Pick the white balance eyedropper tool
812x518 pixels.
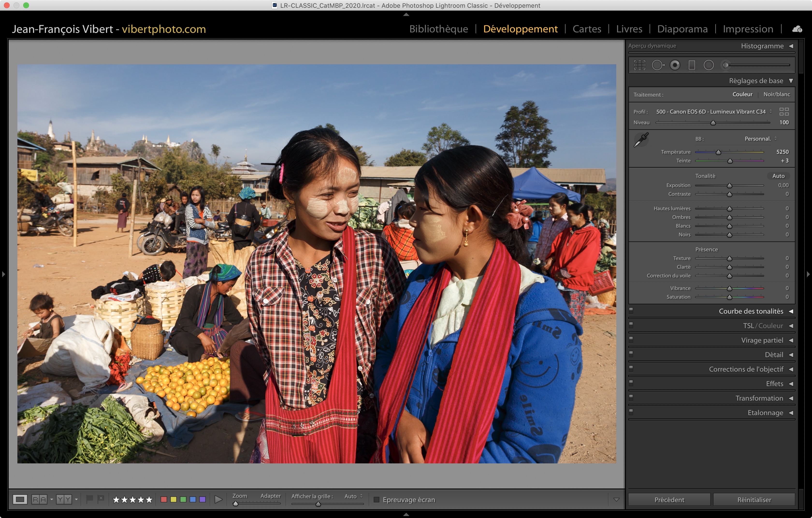click(641, 139)
